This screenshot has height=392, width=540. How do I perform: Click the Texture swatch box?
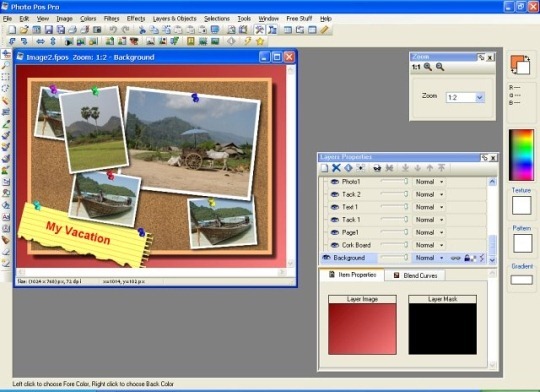tap(521, 205)
